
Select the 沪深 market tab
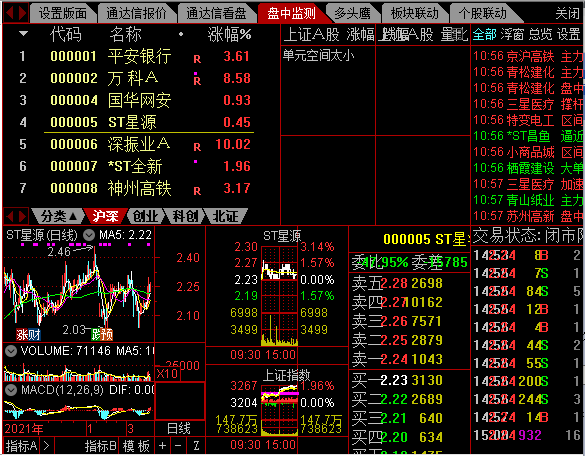[106, 216]
